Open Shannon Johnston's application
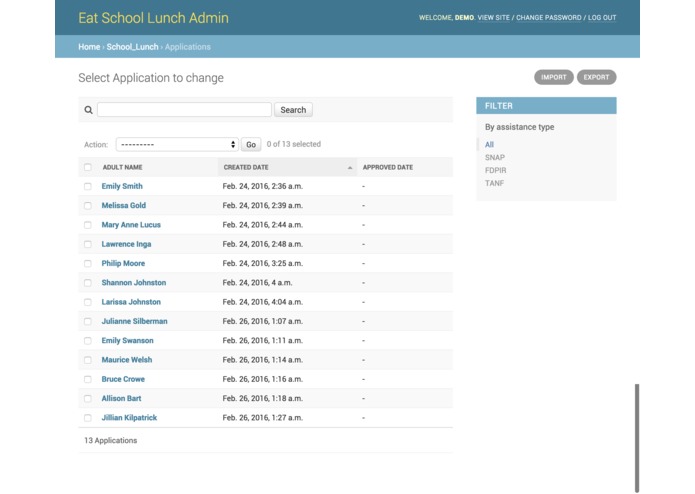This screenshot has width=695, height=494. click(133, 283)
